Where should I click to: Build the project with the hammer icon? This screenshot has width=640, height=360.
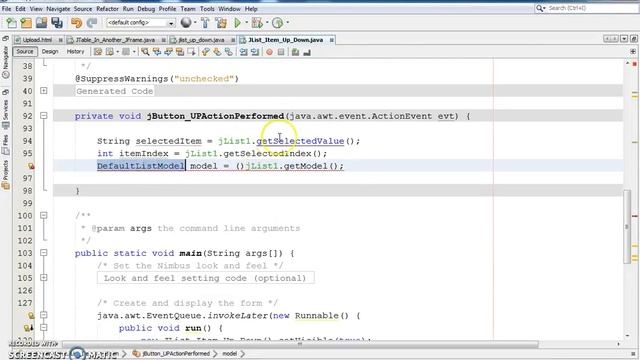(x=205, y=23)
